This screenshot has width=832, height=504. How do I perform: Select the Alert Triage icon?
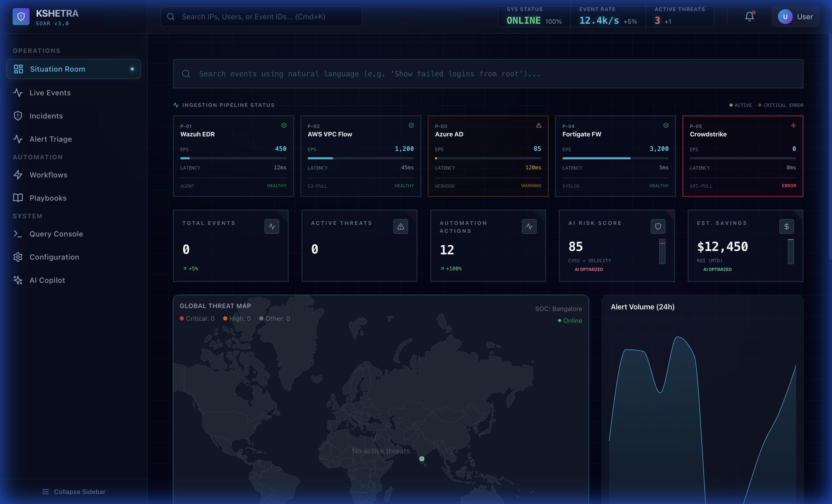coord(18,139)
